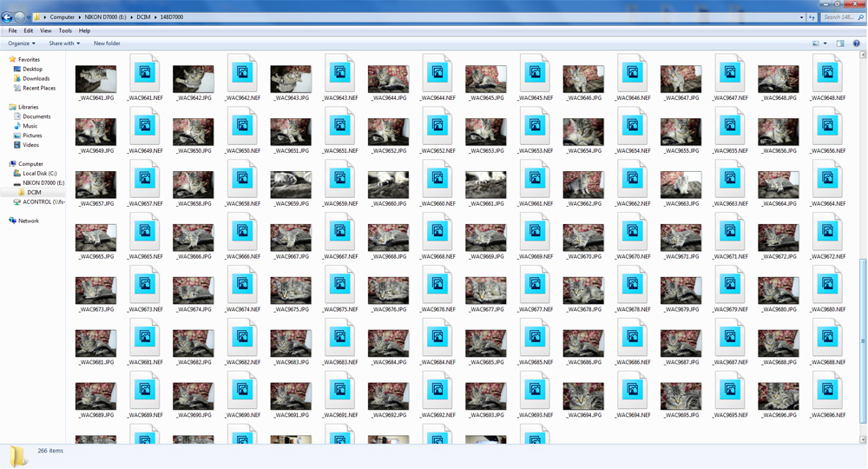Open the Tools menu
The image size is (868, 469).
point(65,31)
